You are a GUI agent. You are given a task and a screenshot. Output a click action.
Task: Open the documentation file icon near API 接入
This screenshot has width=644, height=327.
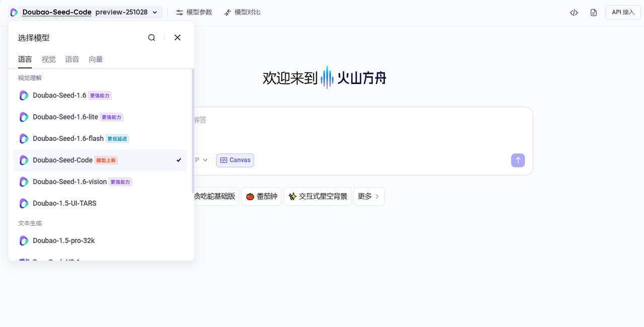pos(594,12)
